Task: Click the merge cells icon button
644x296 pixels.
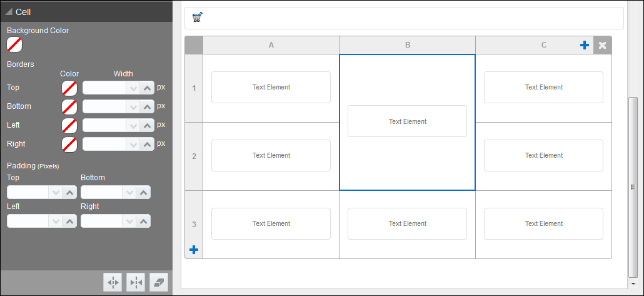Action: (x=136, y=283)
